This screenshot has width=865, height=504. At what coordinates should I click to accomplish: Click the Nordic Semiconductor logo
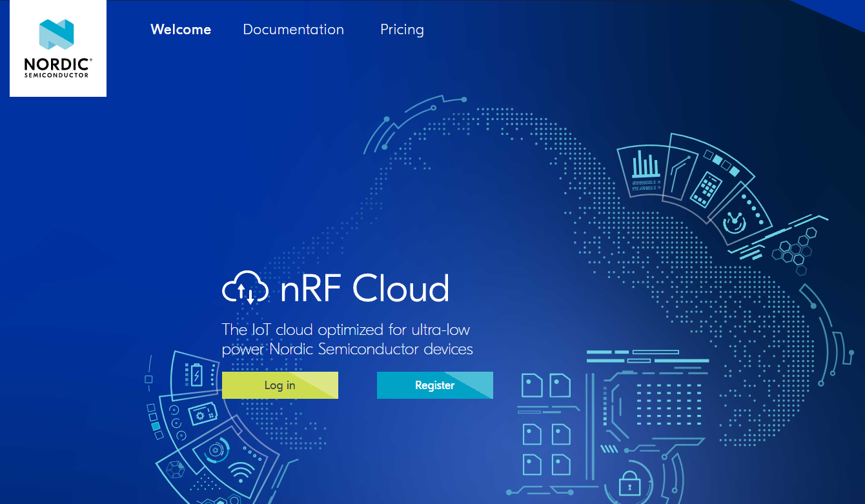point(57,48)
